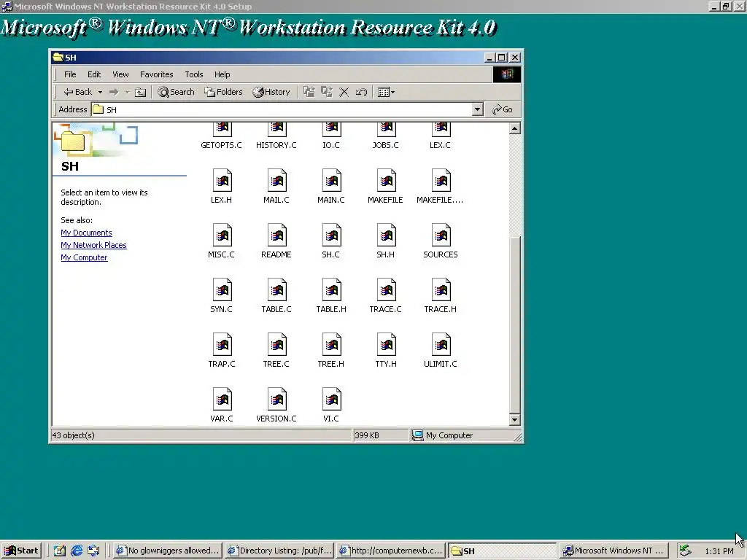Launch Internet Explorer from Quick Launch
This screenshot has height=560, width=747.
77,551
